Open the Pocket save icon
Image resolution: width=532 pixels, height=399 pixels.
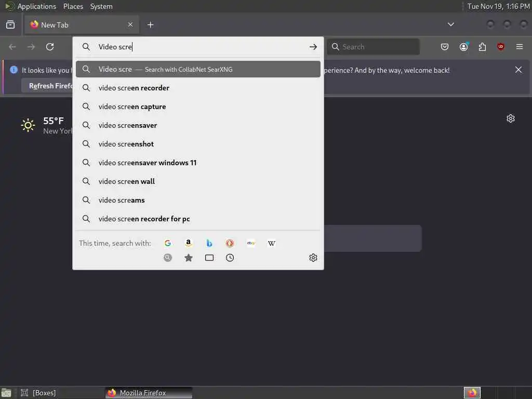pos(445,47)
